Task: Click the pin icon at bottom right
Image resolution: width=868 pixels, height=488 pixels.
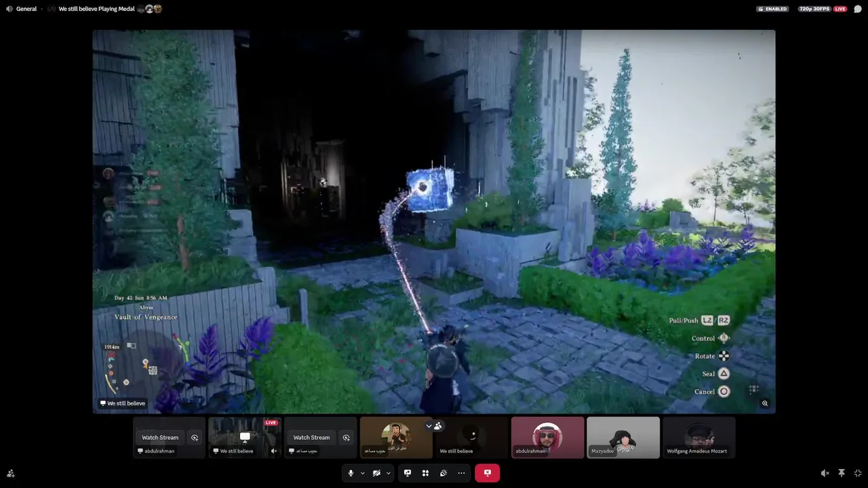Action: tap(842, 473)
